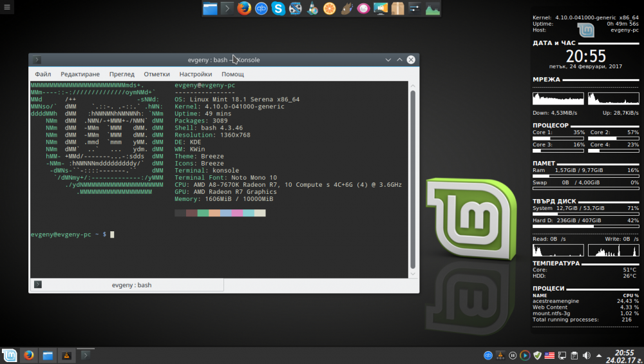Click the terminal icon in the Konsole title bar
644x364 pixels.
[x=37, y=59]
